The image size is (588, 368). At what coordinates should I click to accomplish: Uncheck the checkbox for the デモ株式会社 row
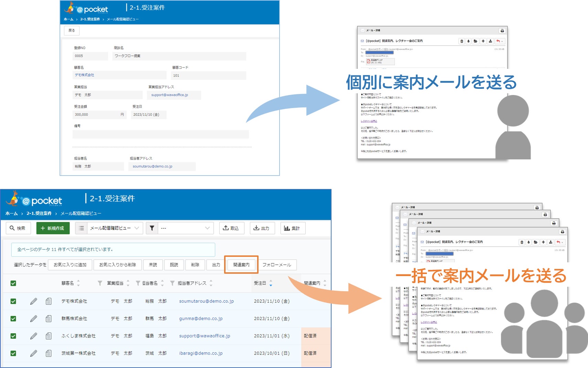pos(13,301)
